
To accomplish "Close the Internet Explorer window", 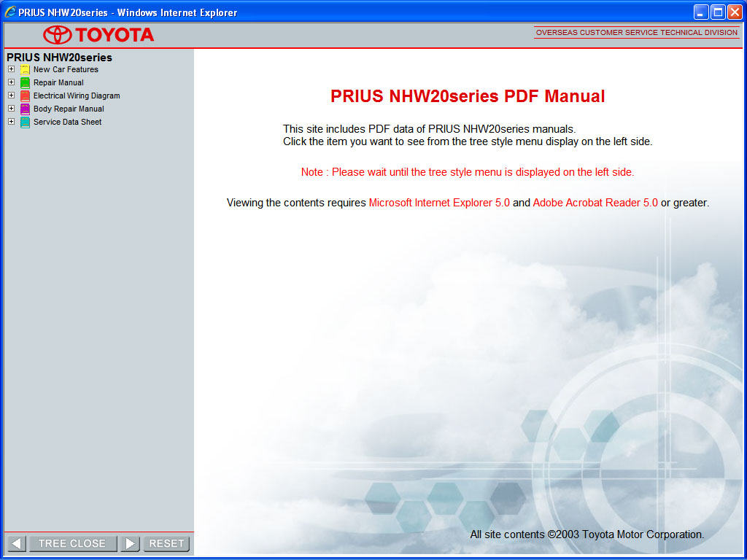I will [x=735, y=12].
